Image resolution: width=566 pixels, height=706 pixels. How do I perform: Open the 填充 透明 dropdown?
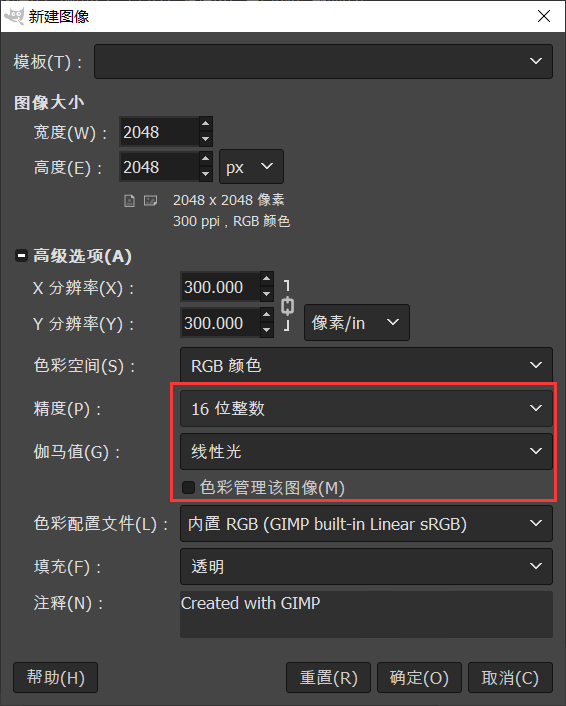(x=366, y=566)
